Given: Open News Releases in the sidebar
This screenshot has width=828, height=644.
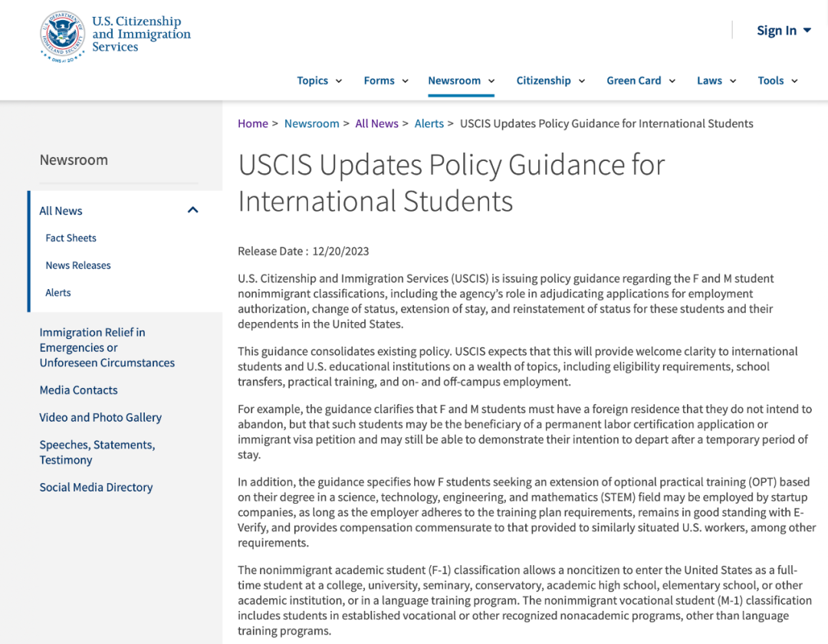Looking at the screenshot, I should click(78, 265).
